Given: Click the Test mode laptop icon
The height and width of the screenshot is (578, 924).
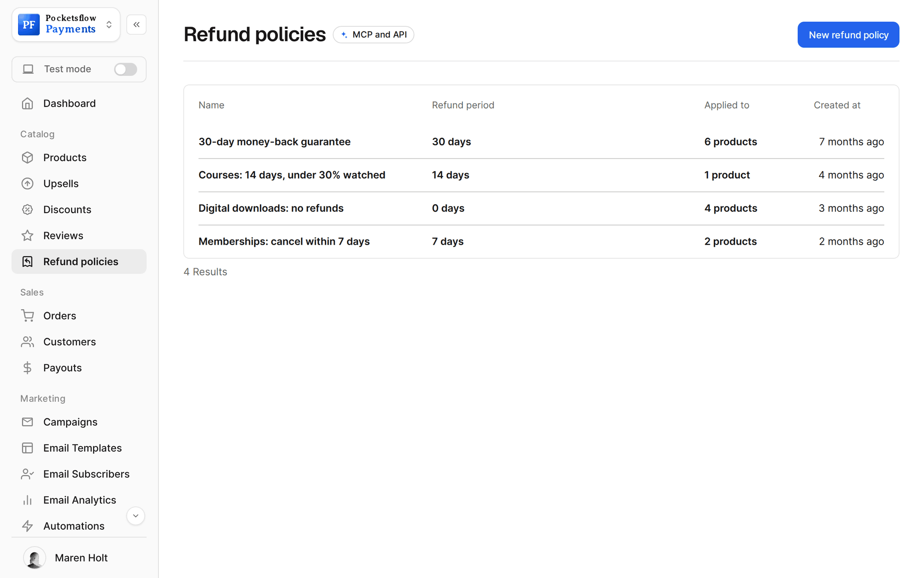Looking at the screenshot, I should (28, 69).
